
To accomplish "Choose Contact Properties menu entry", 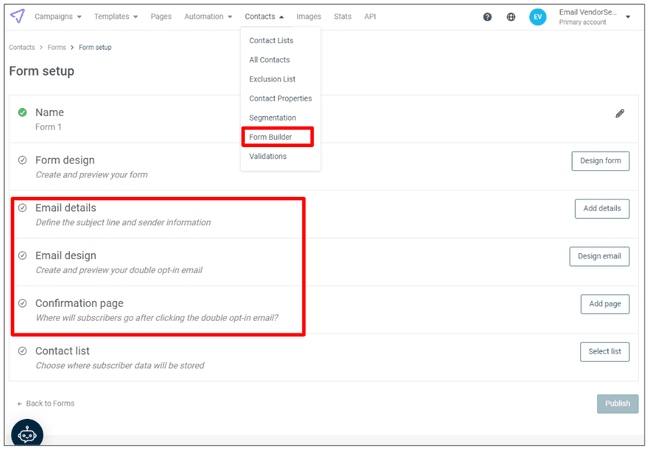I will 280,98.
